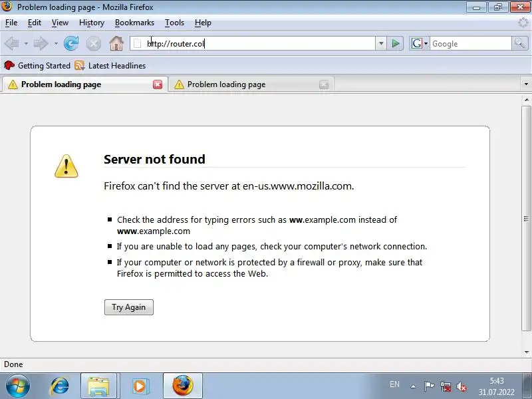Open the Latest Headlines feed bookmark
Image resolution: width=532 pixels, height=399 pixels.
point(110,65)
